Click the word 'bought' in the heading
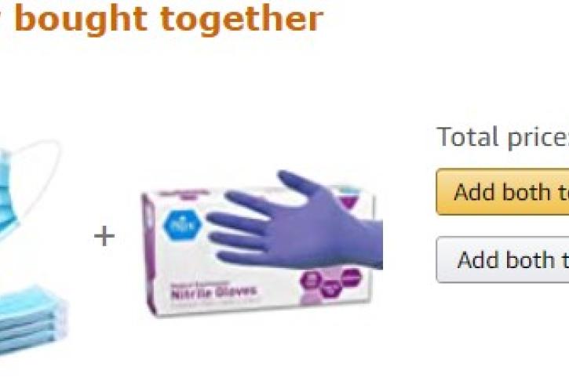This screenshot has width=569, height=392. pos(81,20)
